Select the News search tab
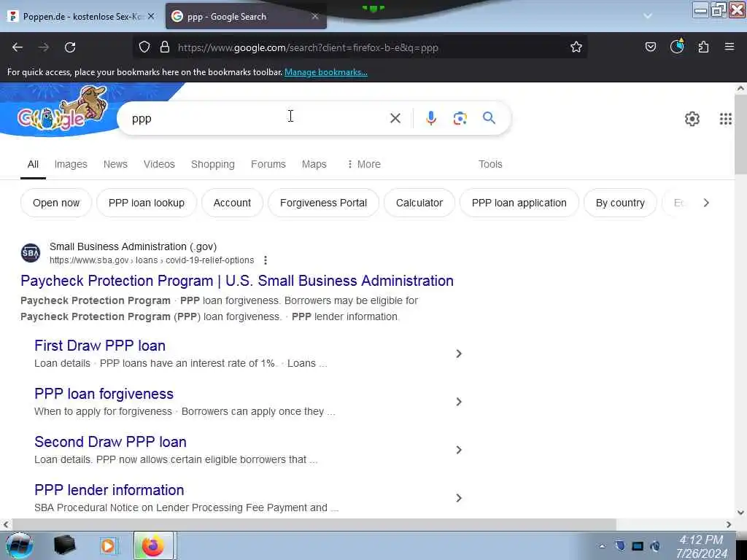Screen dimensions: 747x560 (x=115, y=164)
